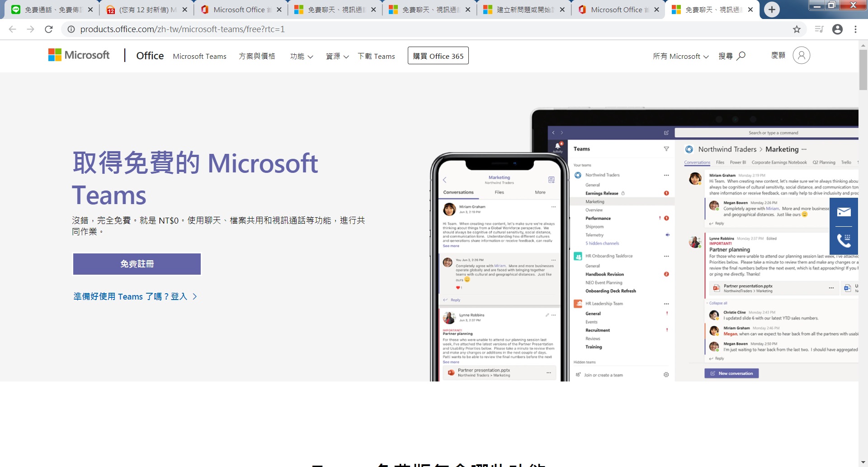Click the account avatar circle in site header

pos(801,55)
